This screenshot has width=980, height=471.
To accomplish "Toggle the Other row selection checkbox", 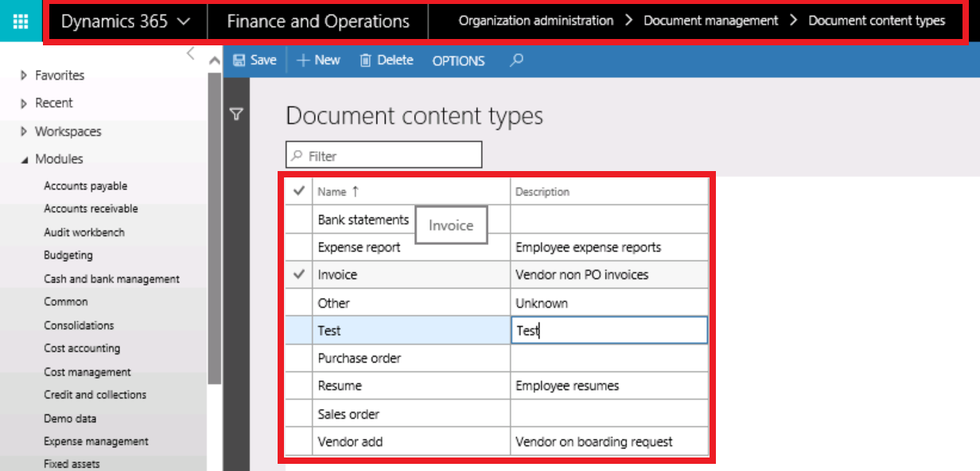I will 299,303.
